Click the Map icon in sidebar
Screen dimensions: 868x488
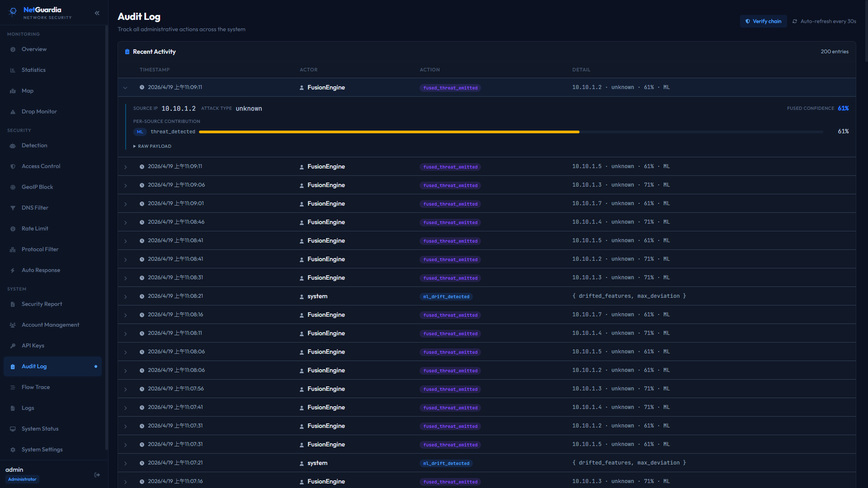pyautogui.click(x=13, y=91)
